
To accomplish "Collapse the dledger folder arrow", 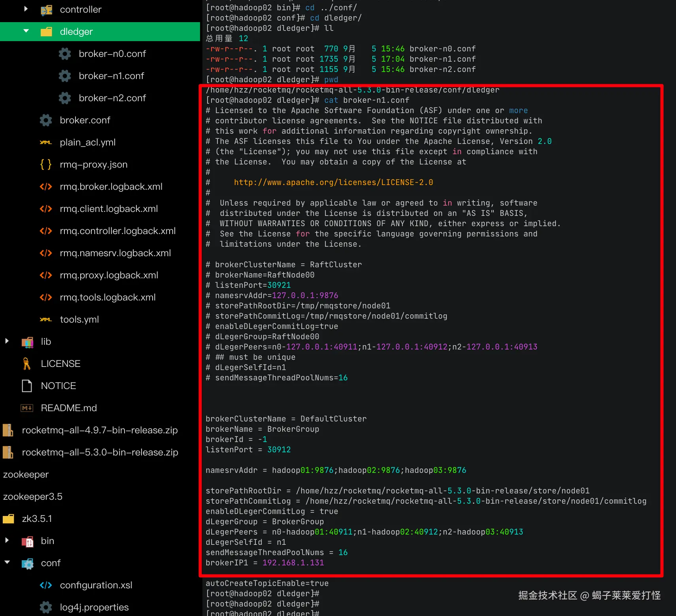I will click(x=26, y=31).
